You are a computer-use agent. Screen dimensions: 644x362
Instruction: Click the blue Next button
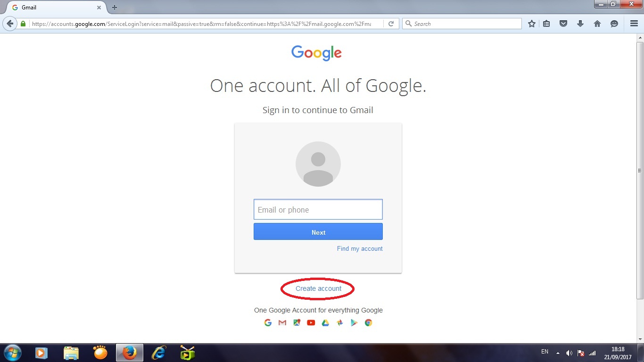[318, 232]
